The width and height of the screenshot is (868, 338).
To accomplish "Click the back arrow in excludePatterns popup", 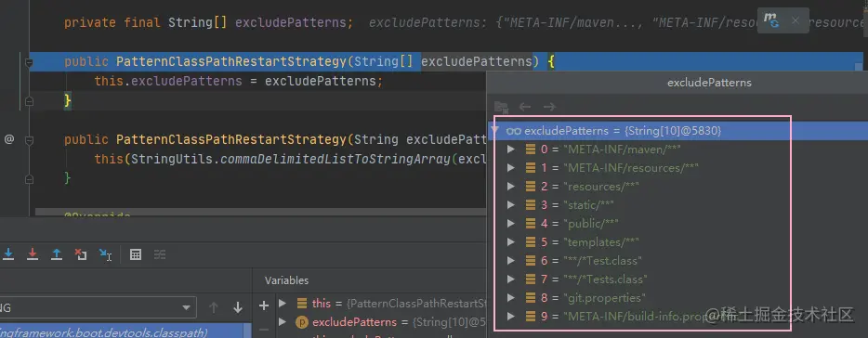I will tap(525, 107).
